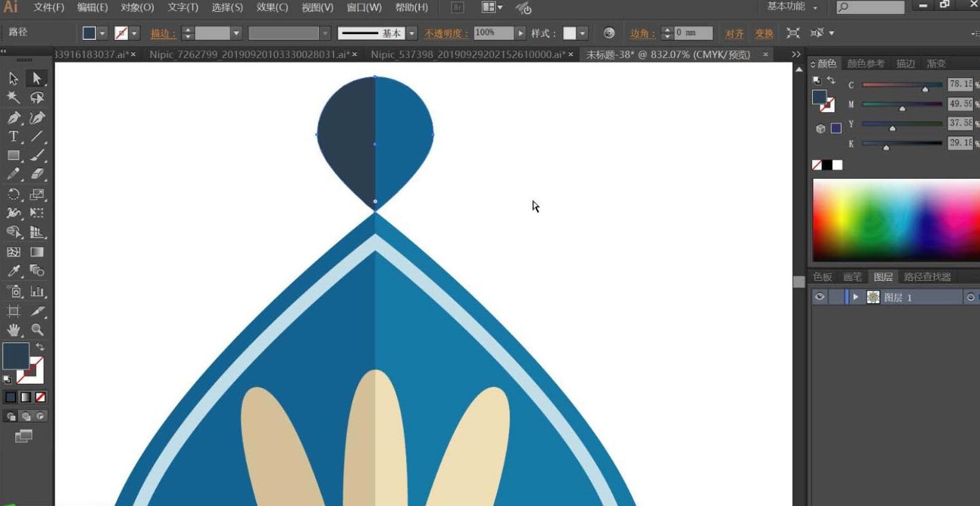Select the Line Segment tool
The height and width of the screenshot is (506, 980).
[x=37, y=136]
